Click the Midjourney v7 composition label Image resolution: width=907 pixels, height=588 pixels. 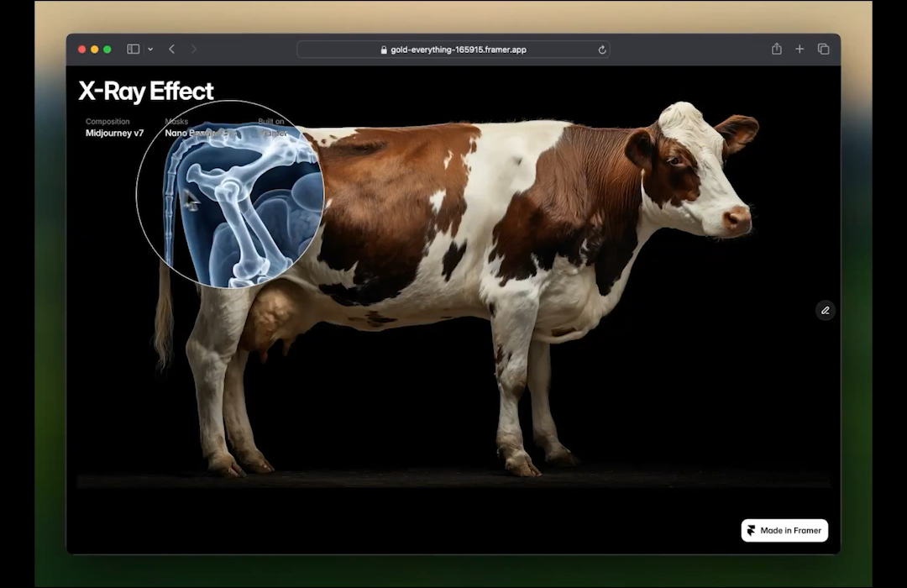coord(114,133)
